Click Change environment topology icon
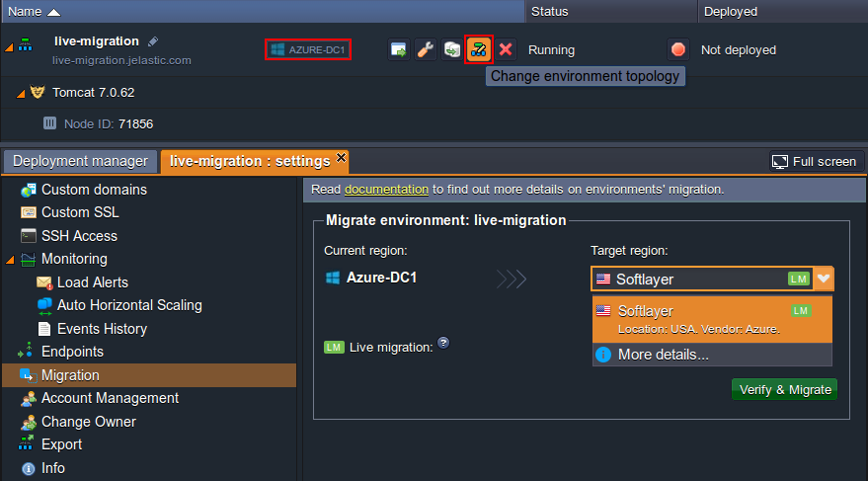Image resolution: width=868 pixels, height=481 pixels. pyautogui.click(x=479, y=49)
